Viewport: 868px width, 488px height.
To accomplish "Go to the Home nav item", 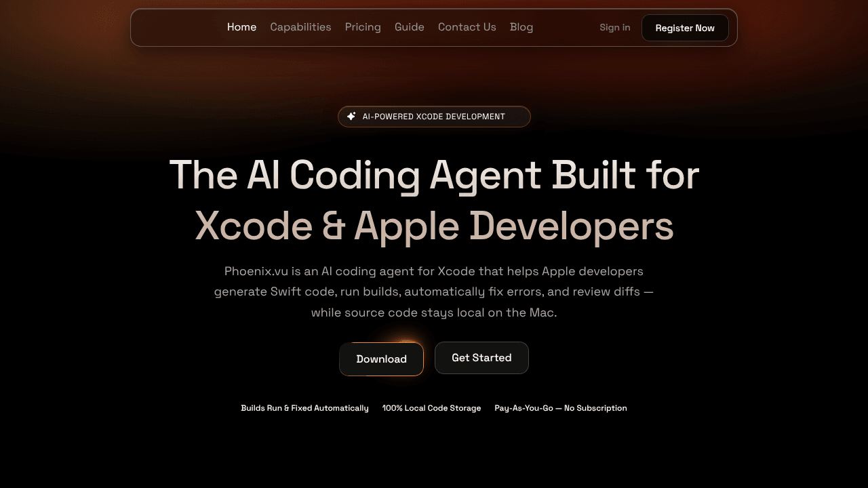I will (241, 27).
